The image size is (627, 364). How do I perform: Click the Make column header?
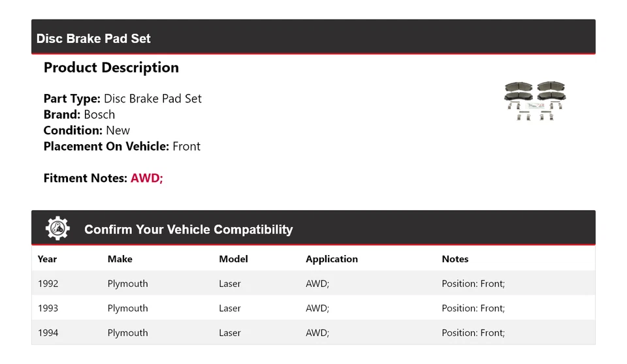point(120,259)
